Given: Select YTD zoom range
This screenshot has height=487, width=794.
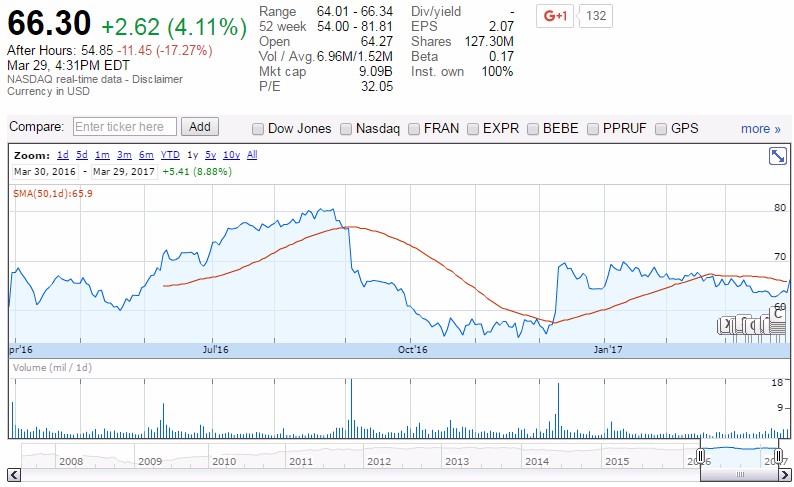Looking at the screenshot, I should (170, 155).
